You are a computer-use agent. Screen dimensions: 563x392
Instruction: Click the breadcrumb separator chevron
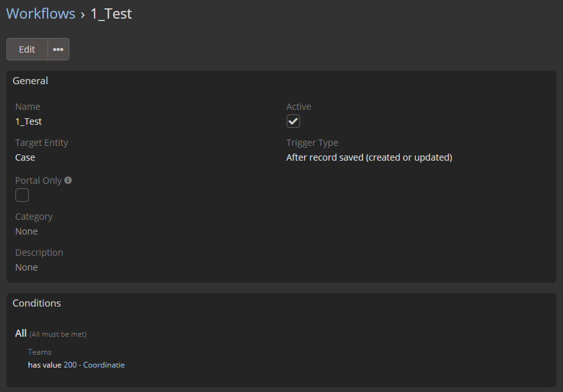click(x=83, y=15)
